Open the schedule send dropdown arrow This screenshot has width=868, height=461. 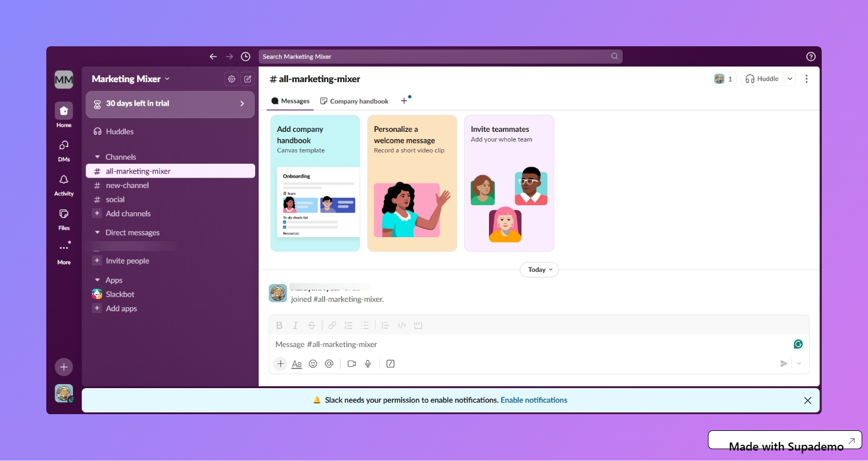tap(799, 364)
